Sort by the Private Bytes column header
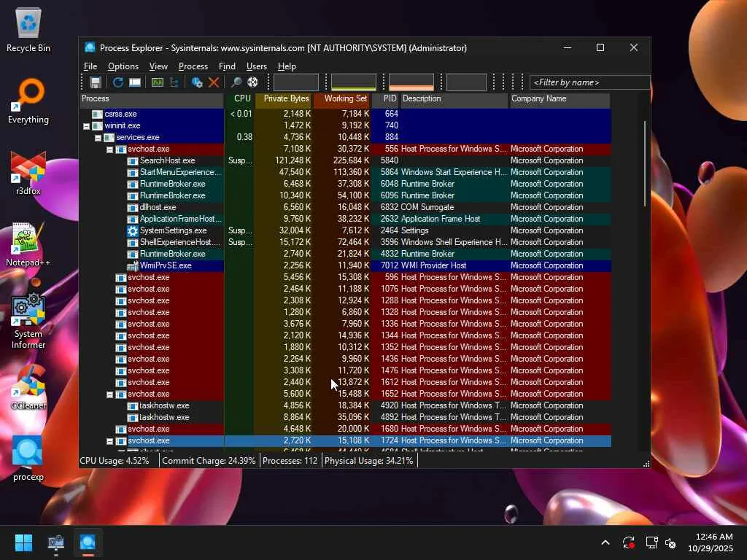The height and width of the screenshot is (560, 747). [x=284, y=98]
